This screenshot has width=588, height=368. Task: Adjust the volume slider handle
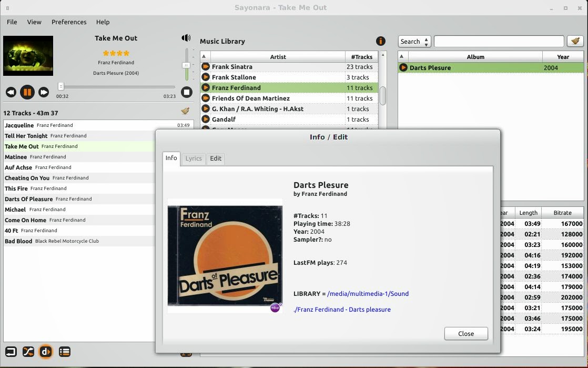(x=186, y=65)
